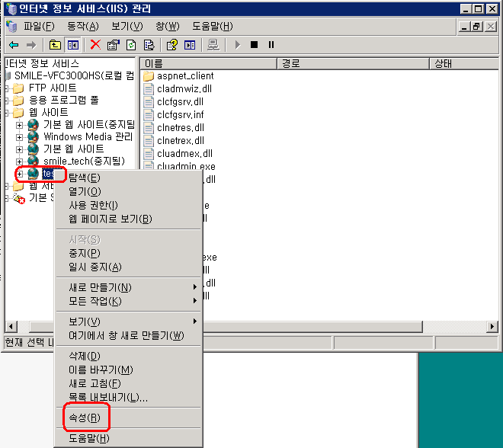
Task: Expand the 기본 웹 사이트(중지됨) tree node
Action: coord(20,125)
